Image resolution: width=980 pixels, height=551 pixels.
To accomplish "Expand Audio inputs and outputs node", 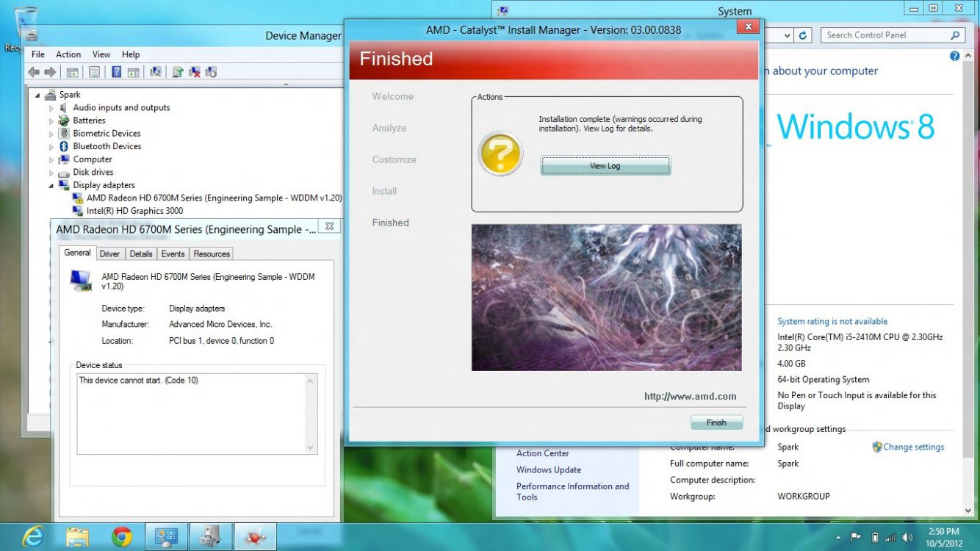I will tap(51, 108).
